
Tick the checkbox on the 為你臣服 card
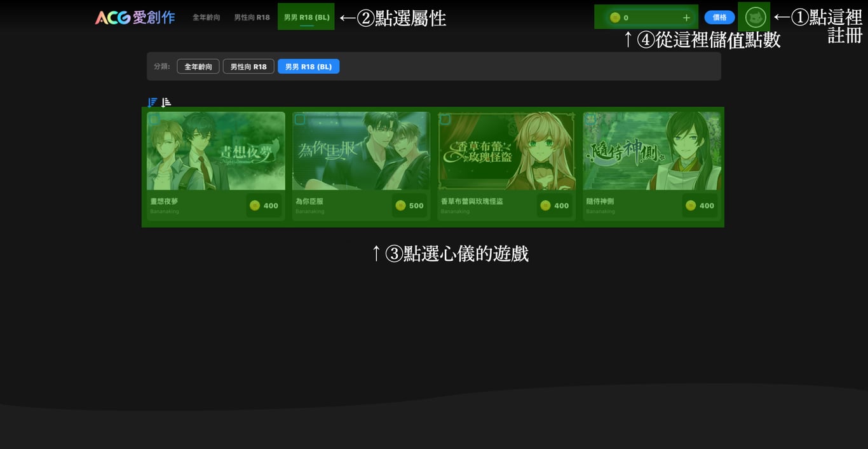click(300, 120)
